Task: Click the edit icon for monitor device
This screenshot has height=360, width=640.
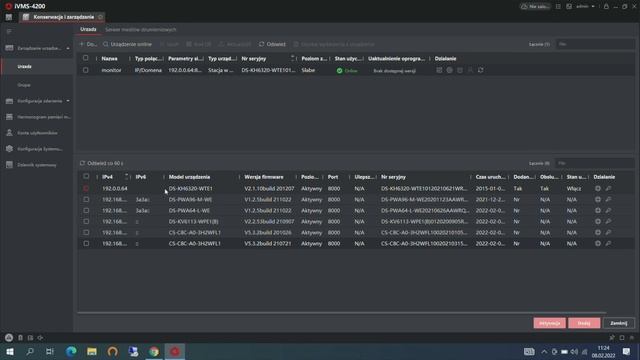Action: 439,70
